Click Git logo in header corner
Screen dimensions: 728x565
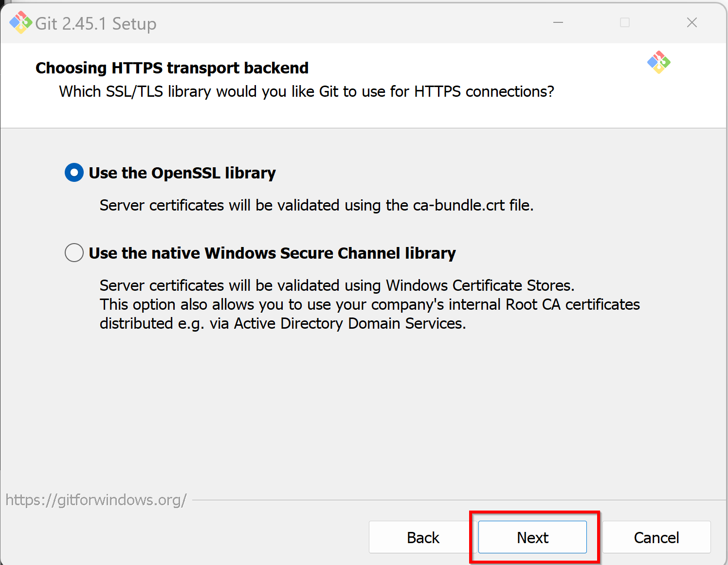[659, 62]
